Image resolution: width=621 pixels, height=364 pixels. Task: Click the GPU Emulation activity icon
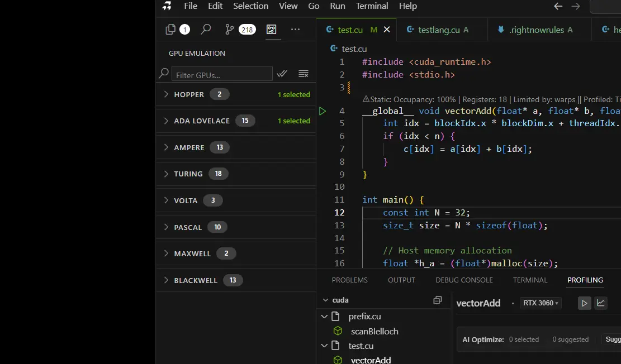click(x=271, y=30)
